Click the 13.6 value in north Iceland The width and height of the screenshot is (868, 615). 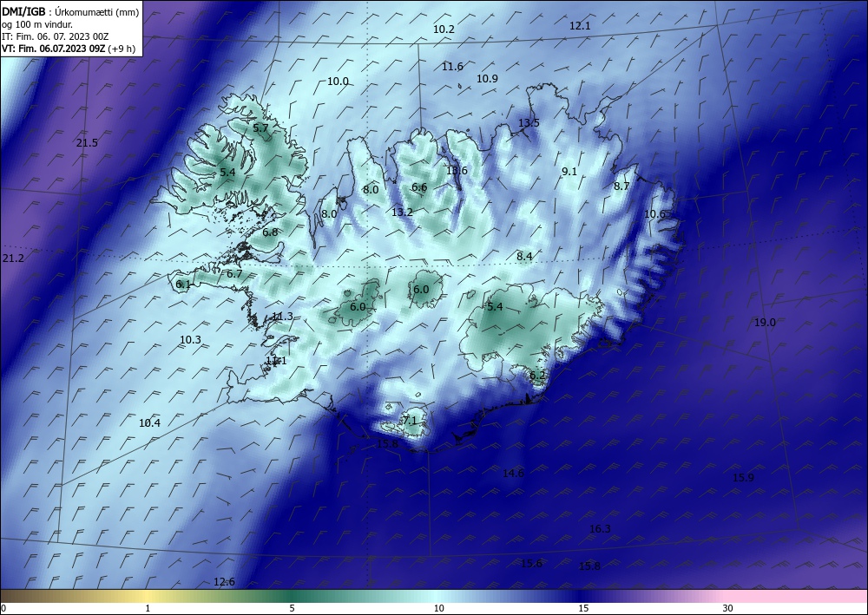[457, 170]
